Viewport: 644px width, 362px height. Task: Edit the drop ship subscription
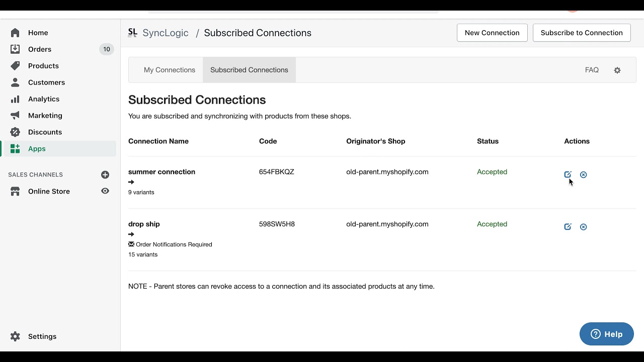[x=568, y=227]
